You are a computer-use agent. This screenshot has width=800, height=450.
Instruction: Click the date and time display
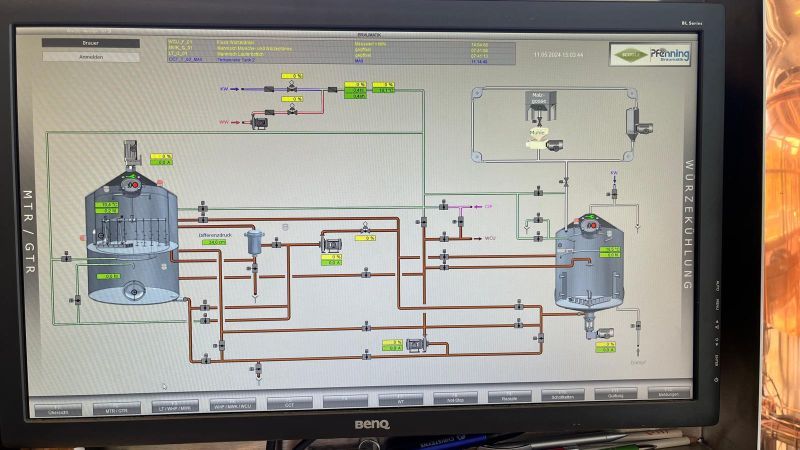[558, 55]
